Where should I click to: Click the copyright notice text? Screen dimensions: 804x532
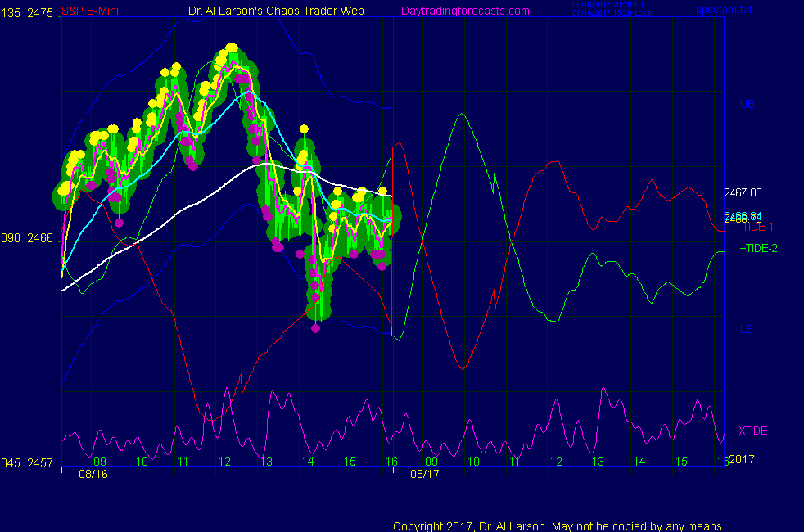[x=559, y=526]
